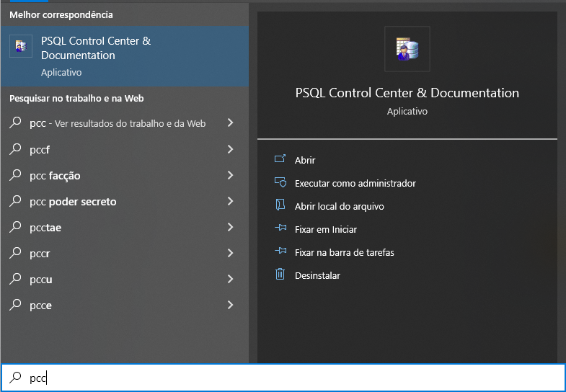Select the pccr search suggestion

(125, 253)
